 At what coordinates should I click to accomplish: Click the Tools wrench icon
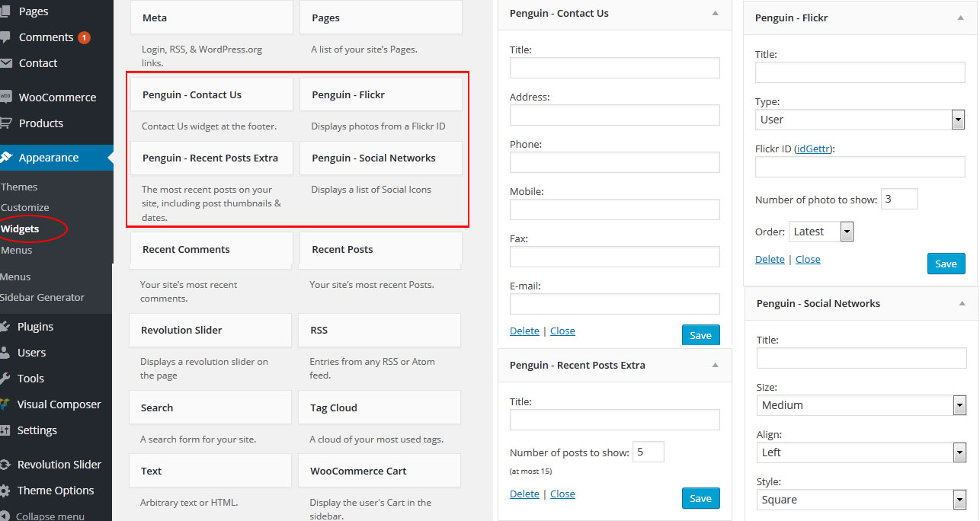(x=5, y=379)
